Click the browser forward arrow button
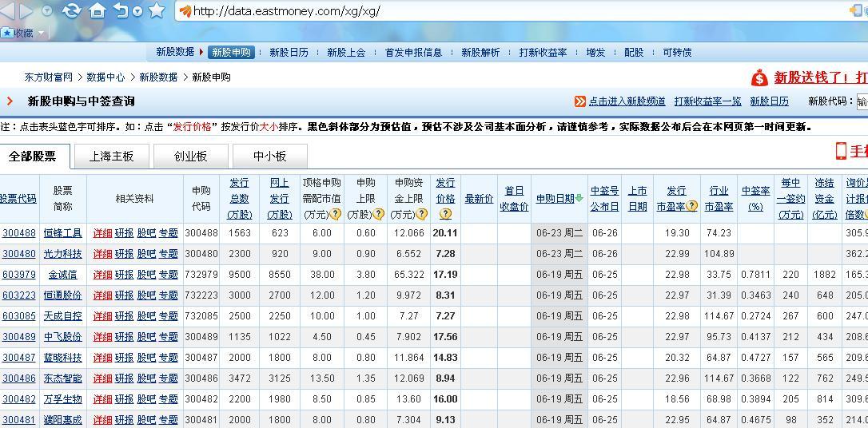 (26, 10)
